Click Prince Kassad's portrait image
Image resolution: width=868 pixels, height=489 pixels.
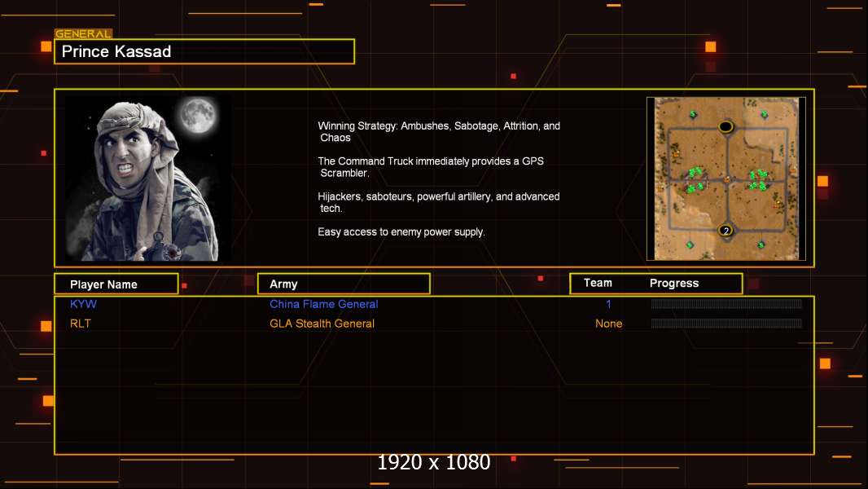148,178
